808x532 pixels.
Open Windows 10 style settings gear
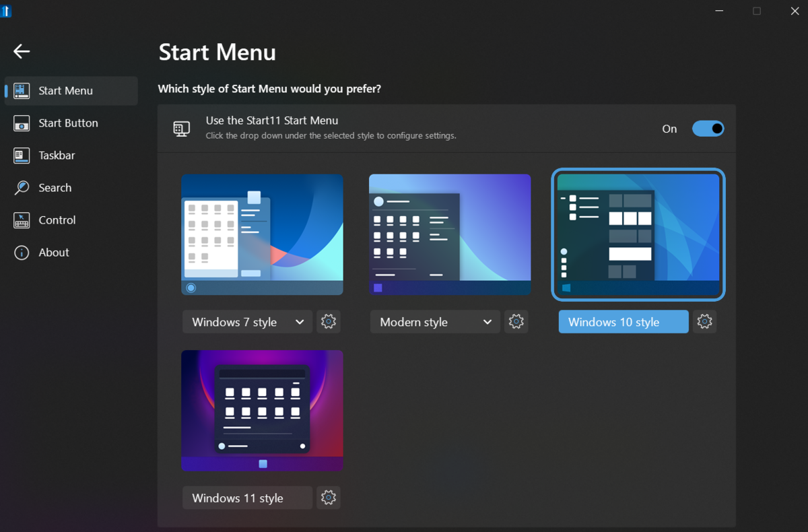tap(704, 322)
